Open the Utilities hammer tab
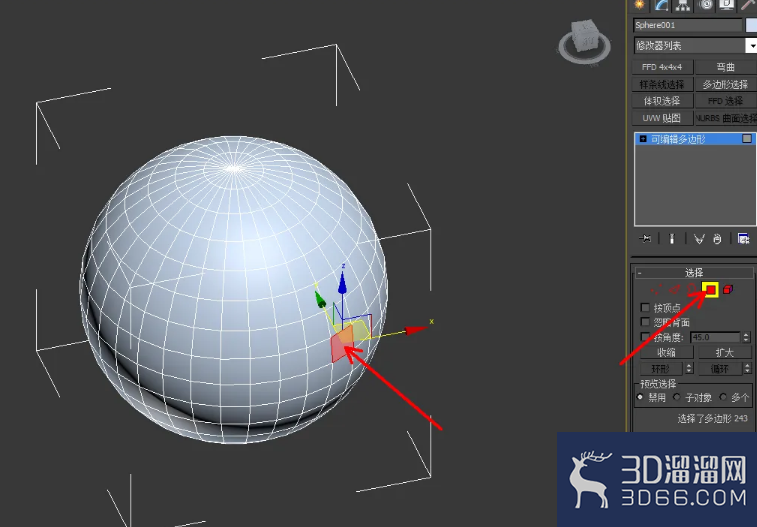Screen dimensions: 757x527 (748, 5)
